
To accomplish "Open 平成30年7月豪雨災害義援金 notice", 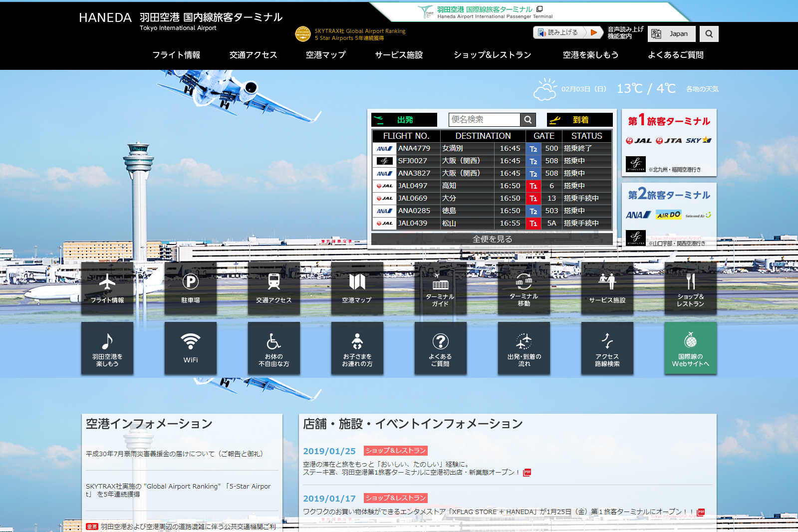I will pos(174,454).
